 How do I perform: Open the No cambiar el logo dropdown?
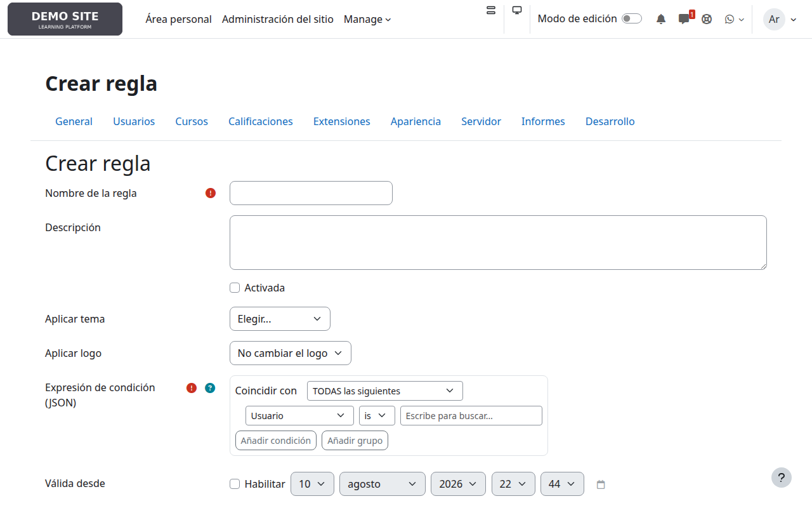pyautogui.click(x=291, y=353)
